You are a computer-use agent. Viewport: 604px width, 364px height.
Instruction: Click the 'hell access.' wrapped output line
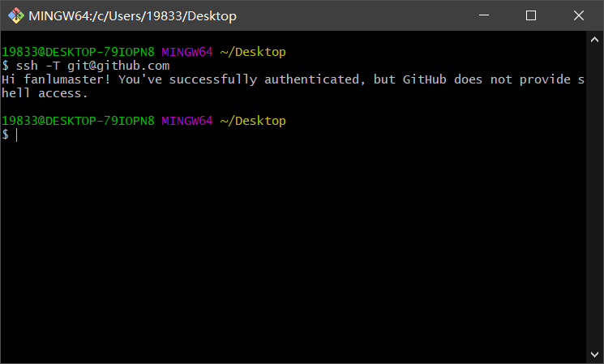(x=45, y=93)
